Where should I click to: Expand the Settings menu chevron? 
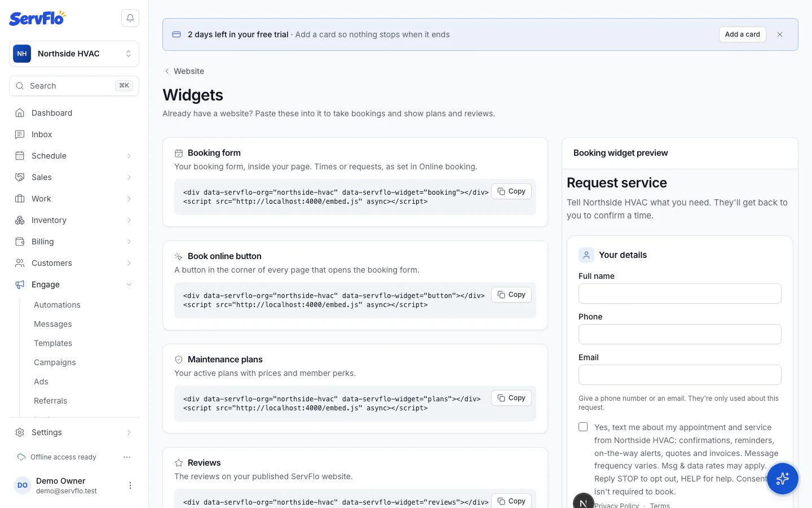click(129, 432)
